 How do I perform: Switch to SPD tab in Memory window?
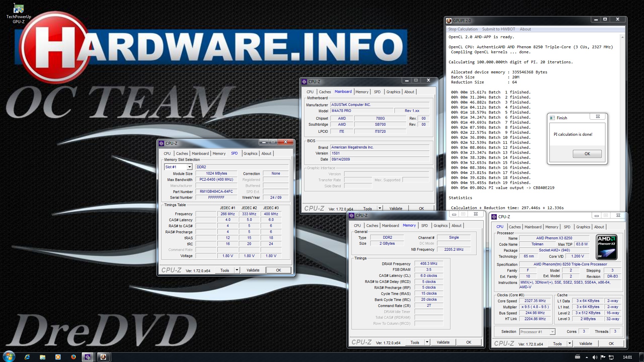coord(424,226)
